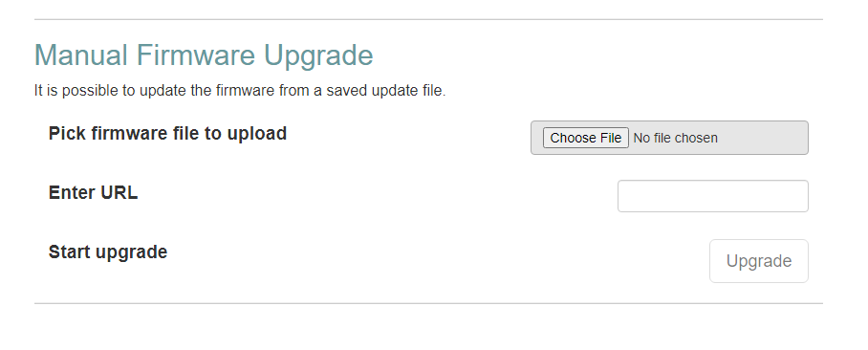Click the horizontal divider above the heading
The height and width of the screenshot is (350, 868).
[x=428, y=19]
